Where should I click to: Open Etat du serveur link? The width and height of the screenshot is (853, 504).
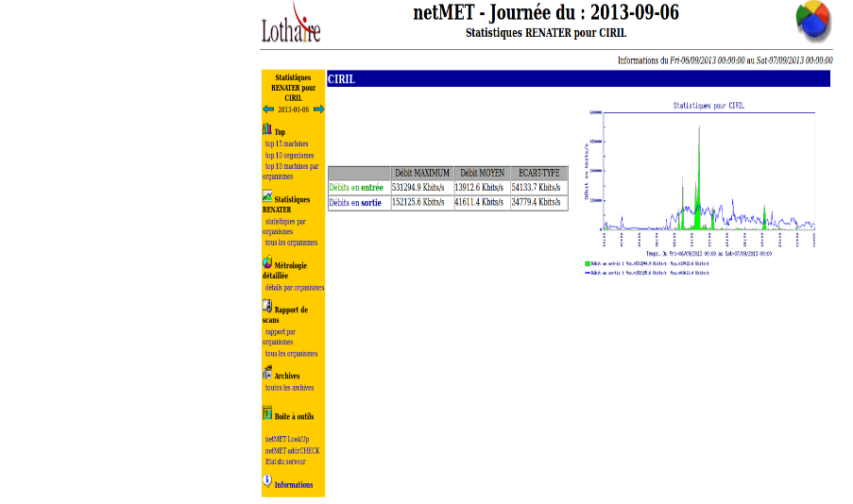point(285,462)
